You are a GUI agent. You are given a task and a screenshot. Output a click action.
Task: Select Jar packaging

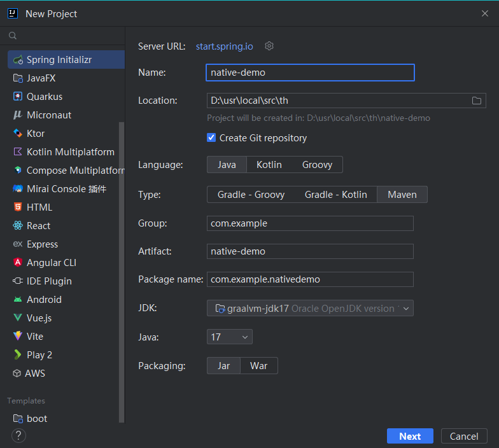click(224, 366)
